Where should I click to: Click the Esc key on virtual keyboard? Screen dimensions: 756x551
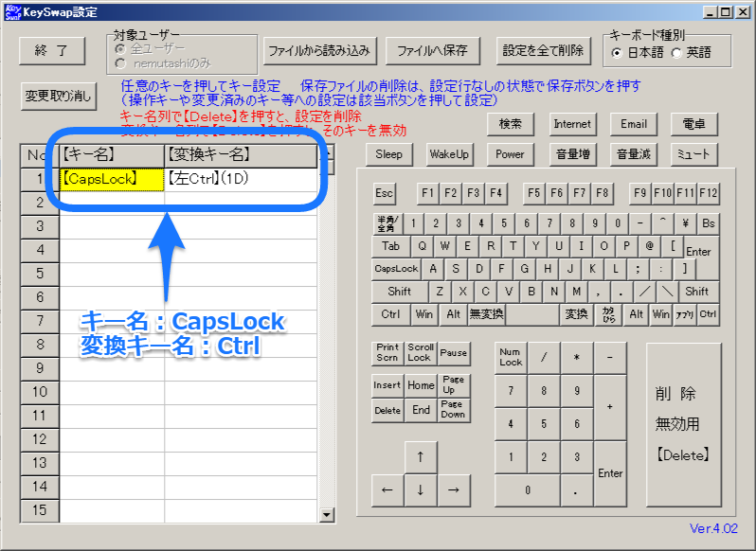(385, 194)
